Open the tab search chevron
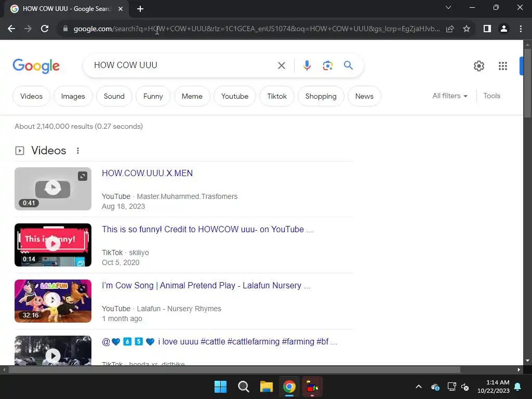The height and width of the screenshot is (399, 532). tap(448, 7)
